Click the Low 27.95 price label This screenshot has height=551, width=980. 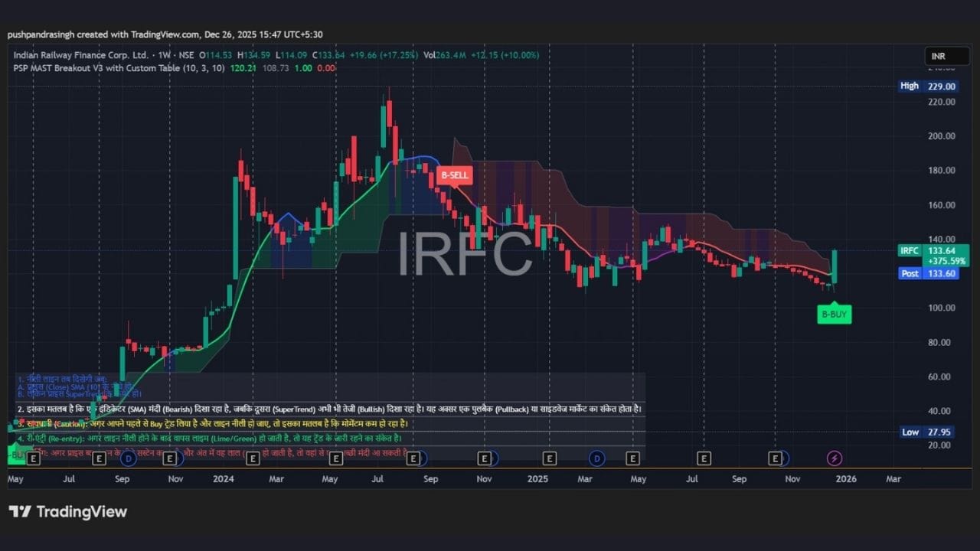pyautogui.click(x=927, y=432)
